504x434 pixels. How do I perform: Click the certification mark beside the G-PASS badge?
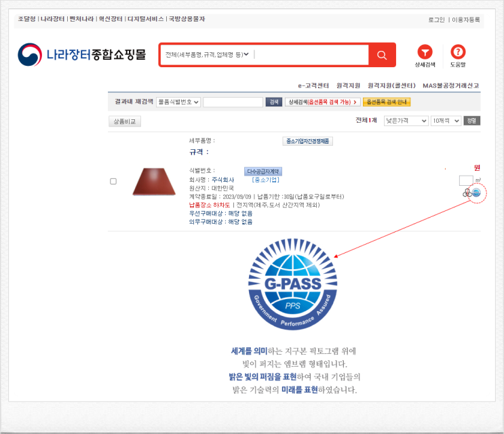coord(467,193)
